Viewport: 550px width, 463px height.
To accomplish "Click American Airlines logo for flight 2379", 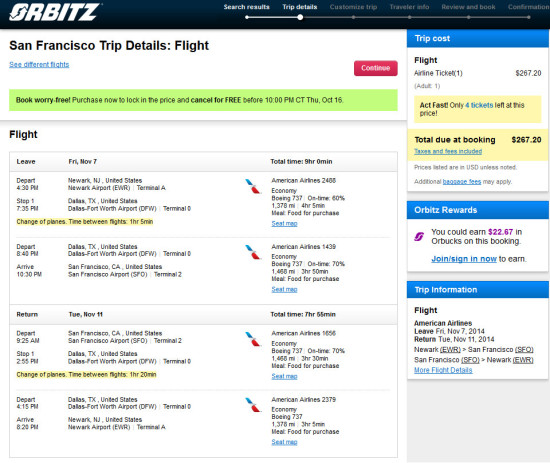I will pyautogui.click(x=253, y=405).
